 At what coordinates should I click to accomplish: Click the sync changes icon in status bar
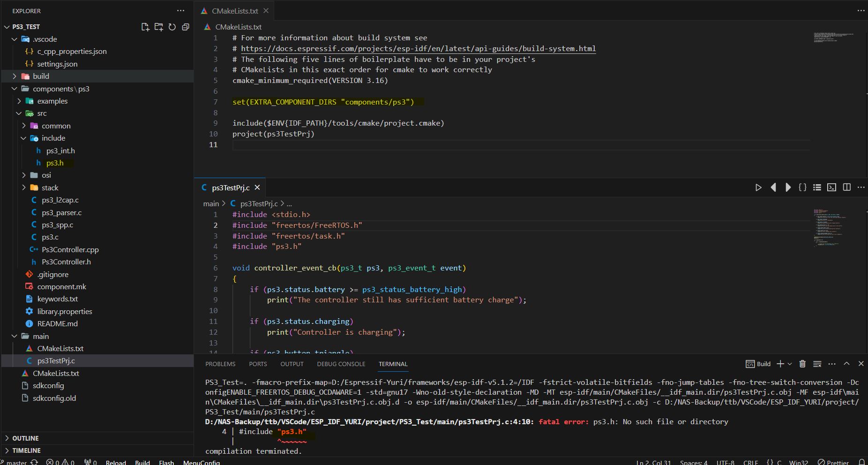34,462
